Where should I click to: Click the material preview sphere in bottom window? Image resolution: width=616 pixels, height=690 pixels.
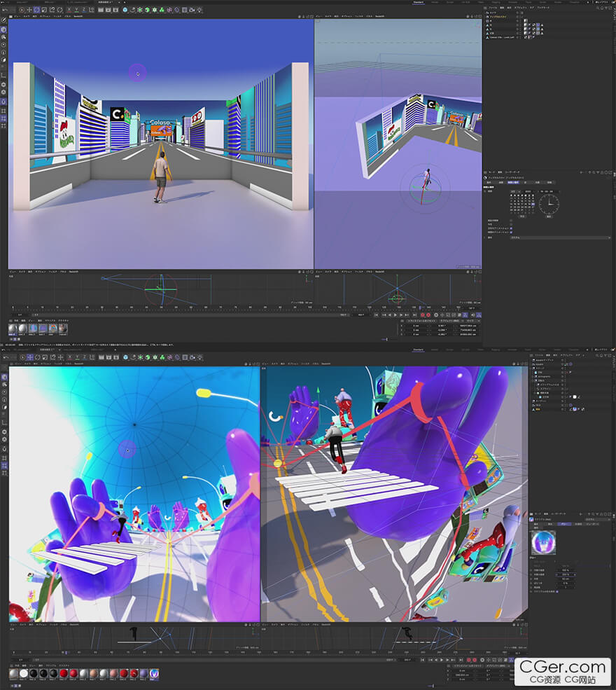click(543, 542)
